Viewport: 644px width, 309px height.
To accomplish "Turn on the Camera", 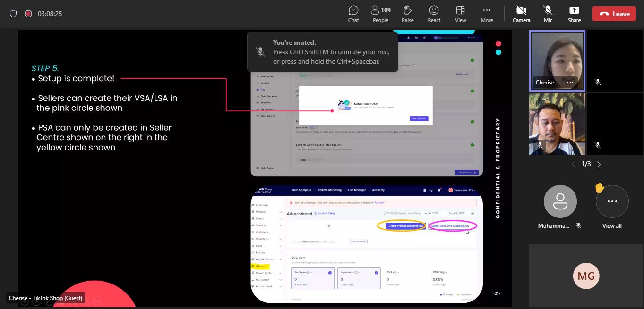I will pos(521,14).
